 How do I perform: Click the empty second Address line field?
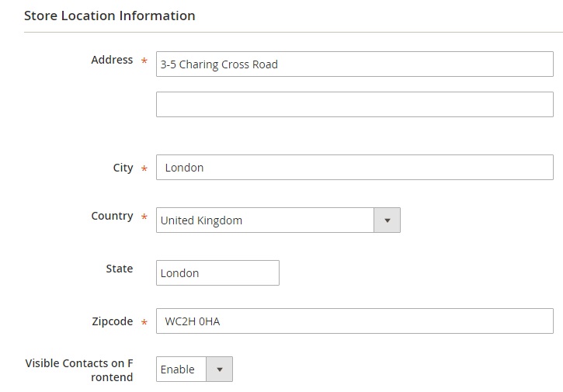355,105
